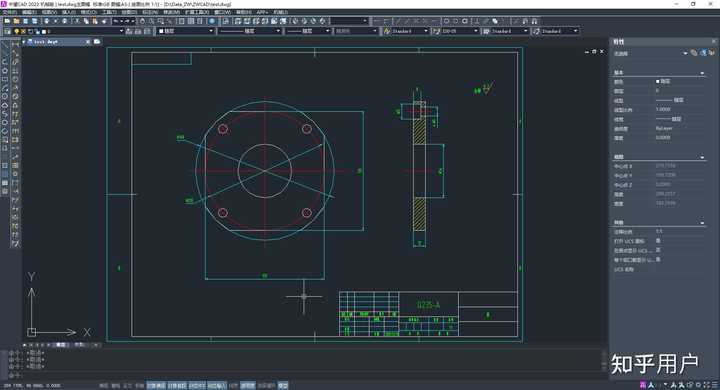Screen dimensions: 720x390
Task: Collapse the 基本 section in 特性 panel
Action: pos(702,73)
